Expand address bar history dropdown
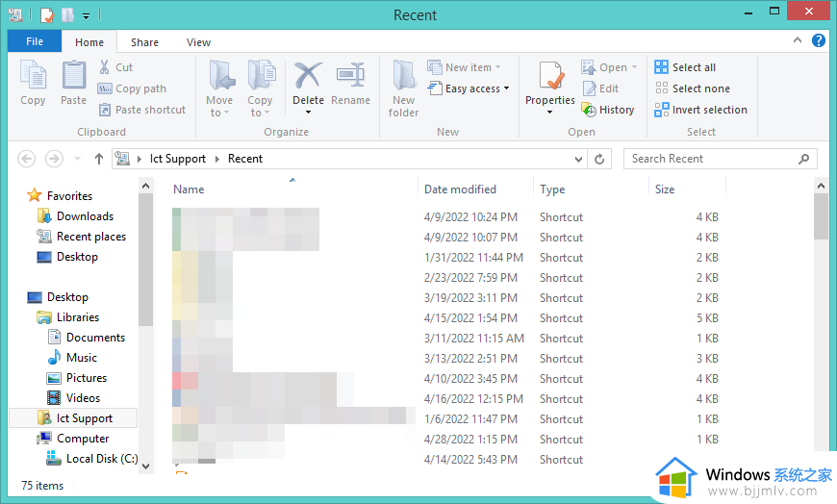The width and height of the screenshot is (837, 504). pyautogui.click(x=578, y=159)
